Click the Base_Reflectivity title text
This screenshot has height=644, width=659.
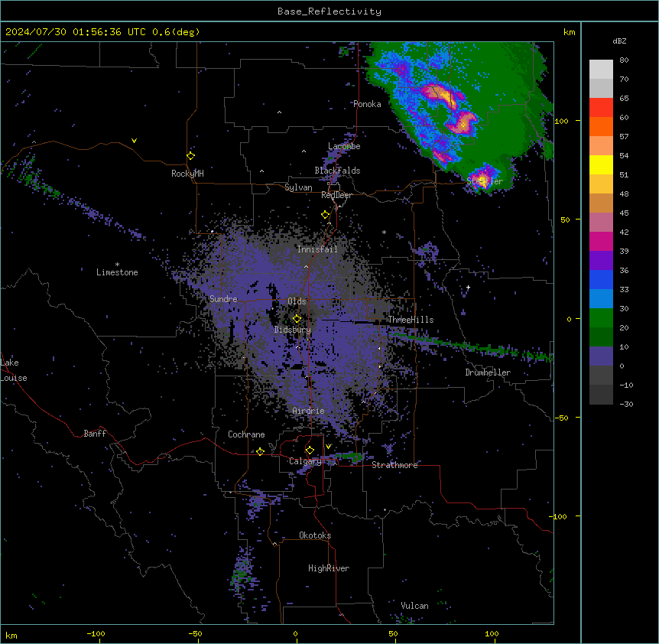coord(329,11)
